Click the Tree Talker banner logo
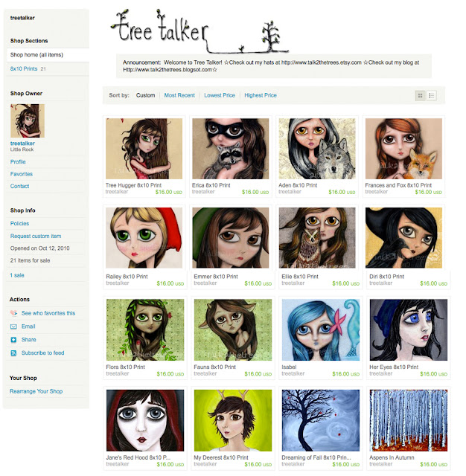Screen dimensions: 466x476 point(199,30)
